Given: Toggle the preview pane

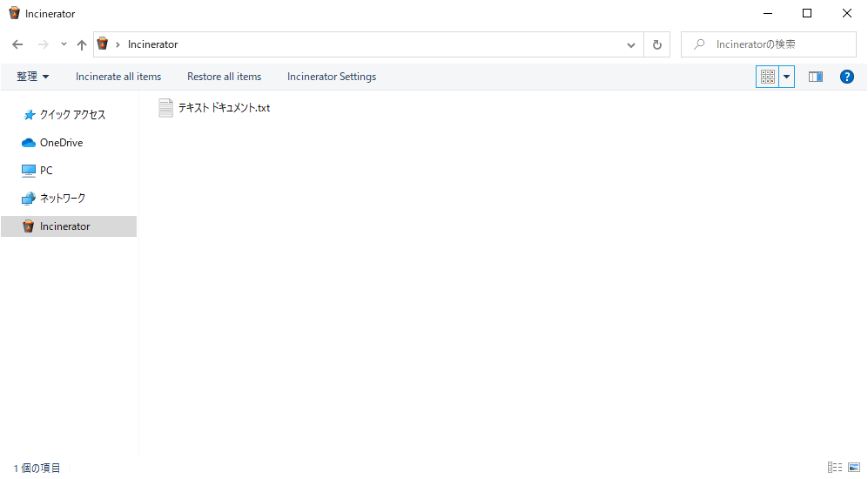Looking at the screenshot, I should [x=816, y=77].
